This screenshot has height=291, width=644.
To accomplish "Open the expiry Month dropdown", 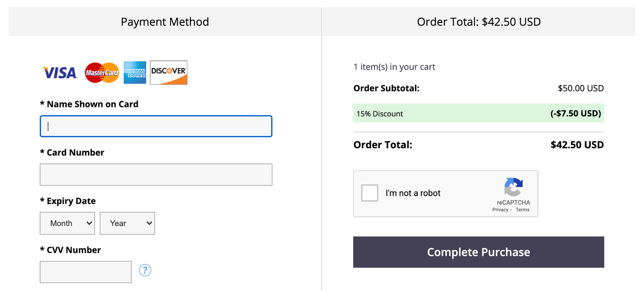I will (x=67, y=223).
